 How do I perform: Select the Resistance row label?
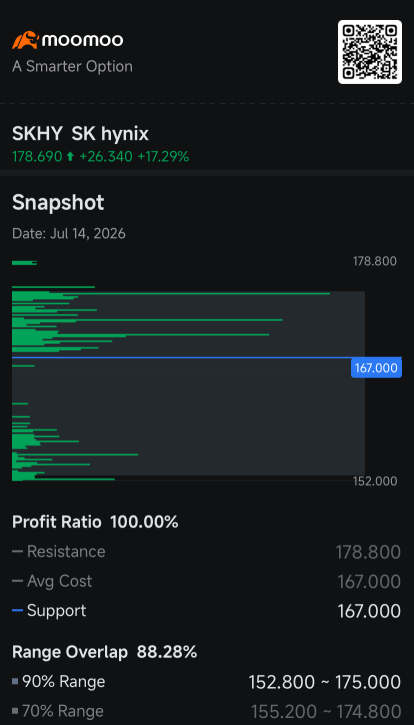coord(66,552)
